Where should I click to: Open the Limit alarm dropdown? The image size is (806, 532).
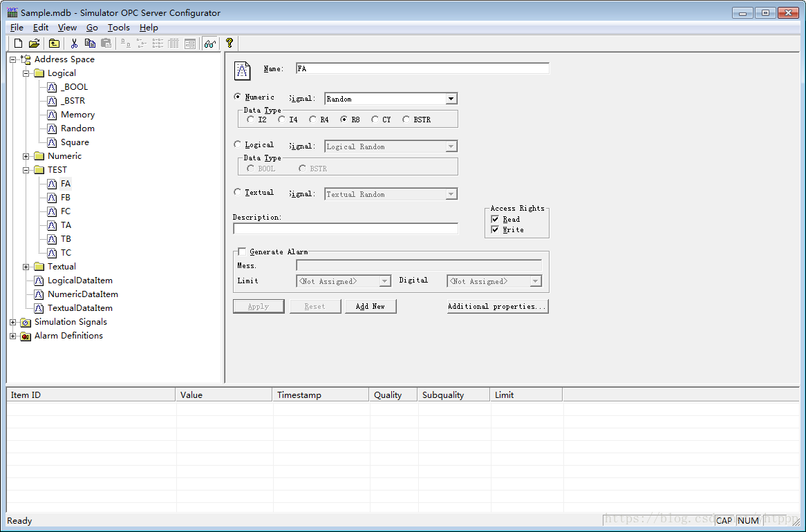(384, 281)
